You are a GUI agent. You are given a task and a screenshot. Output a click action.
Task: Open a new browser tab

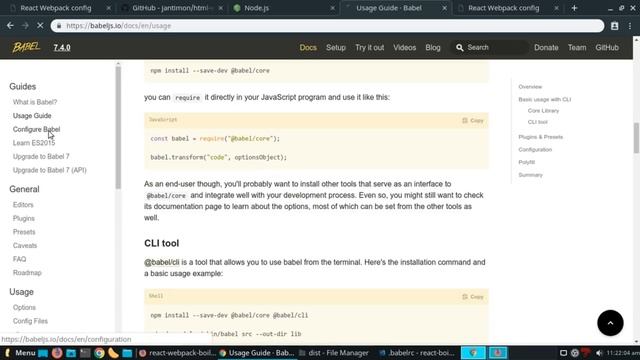(574, 8)
